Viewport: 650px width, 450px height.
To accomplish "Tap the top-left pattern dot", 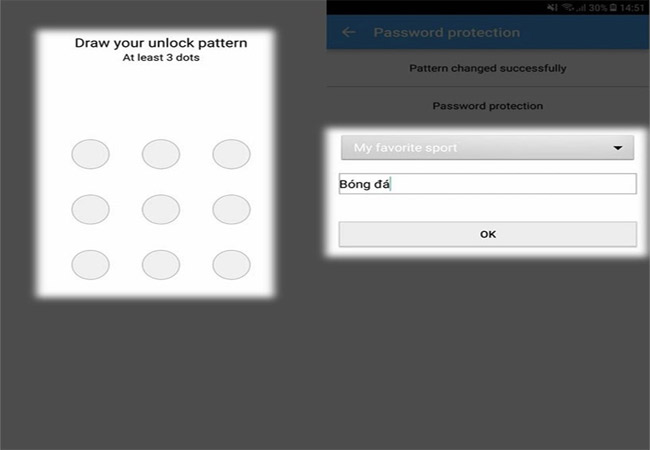I will [90, 154].
